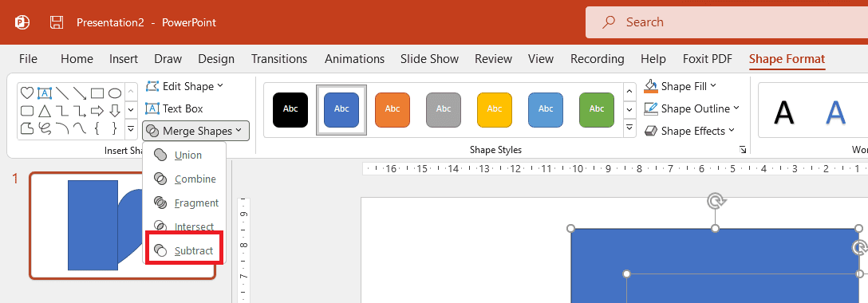Select the straight Line shape

pyautogui.click(x=62, y=92)
